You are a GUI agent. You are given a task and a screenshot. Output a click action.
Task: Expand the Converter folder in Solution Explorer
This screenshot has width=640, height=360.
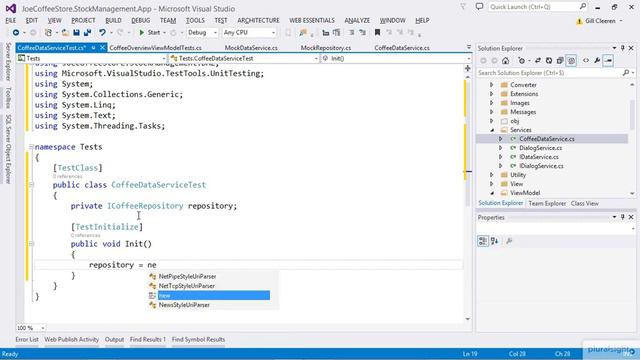(491, 85)
